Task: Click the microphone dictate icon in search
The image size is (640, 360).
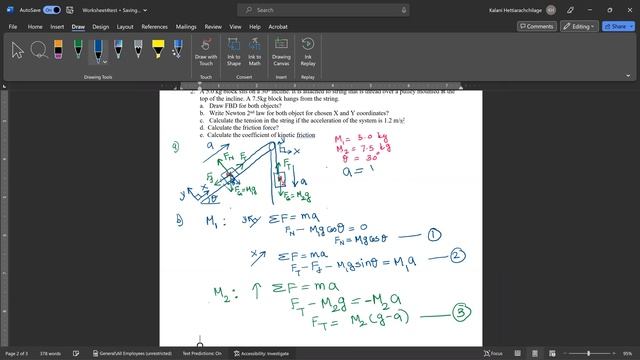Action: tap(404, 10)
